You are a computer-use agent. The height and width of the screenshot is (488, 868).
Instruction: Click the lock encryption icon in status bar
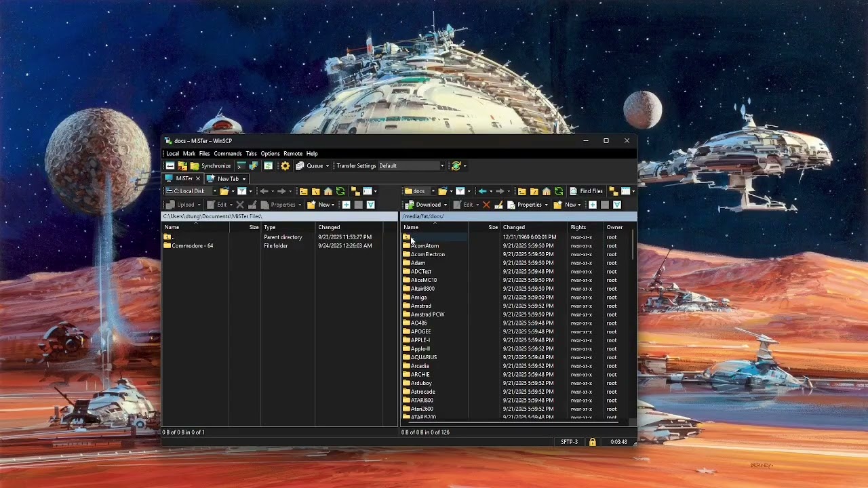[592, 442]
